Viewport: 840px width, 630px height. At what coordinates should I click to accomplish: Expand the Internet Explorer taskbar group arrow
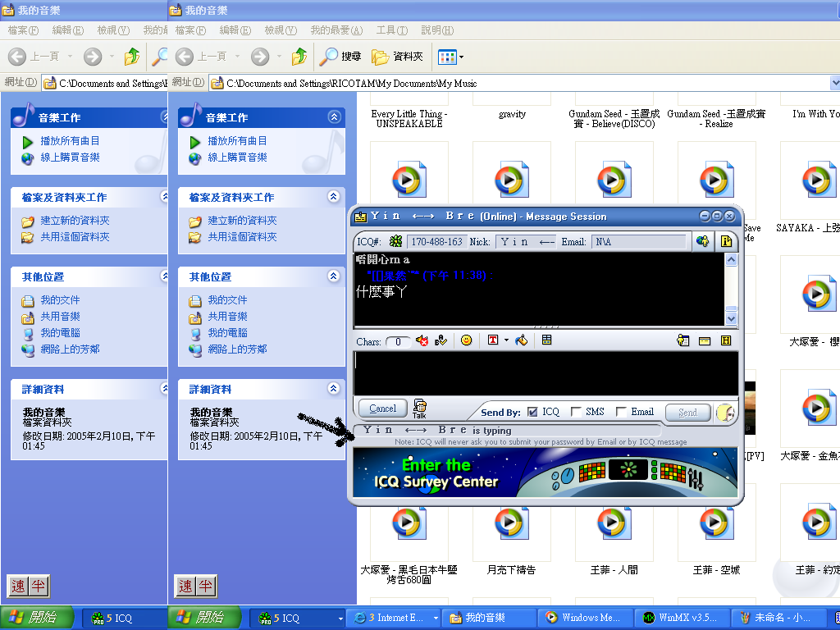[x=436, y=619]
